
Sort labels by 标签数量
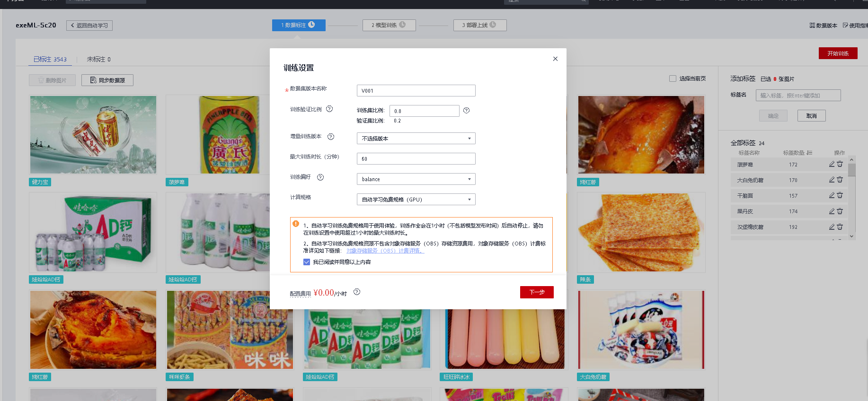810,153
